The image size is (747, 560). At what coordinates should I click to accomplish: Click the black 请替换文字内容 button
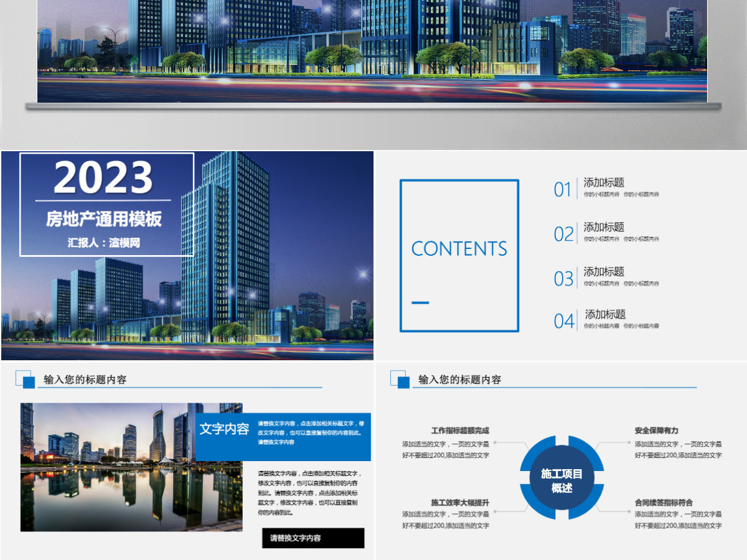tap(313, 538)
